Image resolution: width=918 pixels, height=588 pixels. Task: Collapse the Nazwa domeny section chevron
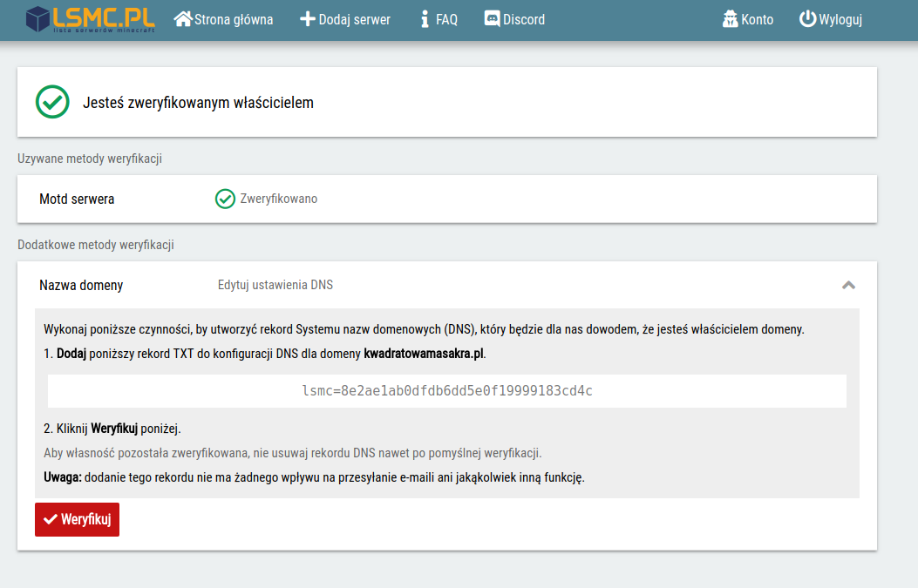(848, 285)
